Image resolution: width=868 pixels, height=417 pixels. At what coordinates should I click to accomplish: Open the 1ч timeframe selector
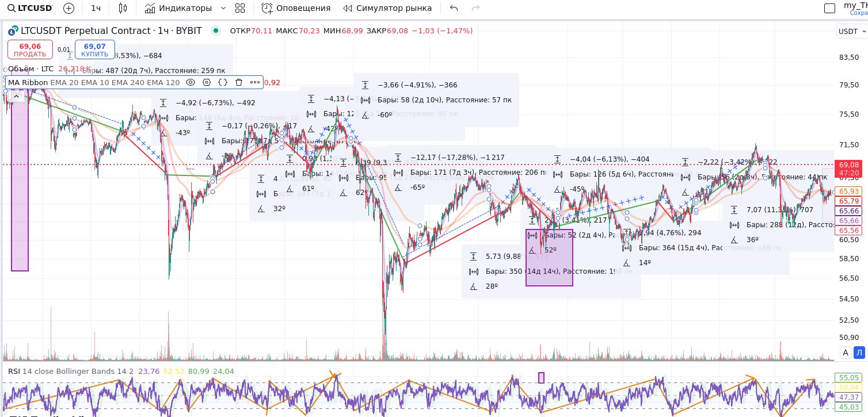pos(96,8)
